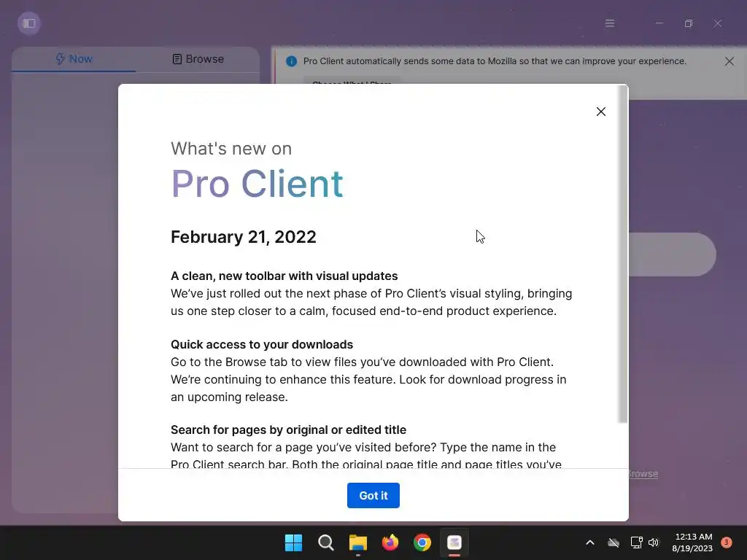This screenshot has width=747, height=560.
Task: Click the 'February 21, 2022' heading
Action: tap(244, 237)
